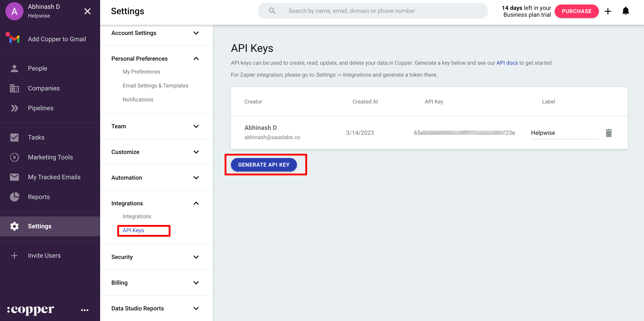The height and width of the screenshot is (321, 644).
Task: Collapse the Integrations section chevron
Action: 196,204
